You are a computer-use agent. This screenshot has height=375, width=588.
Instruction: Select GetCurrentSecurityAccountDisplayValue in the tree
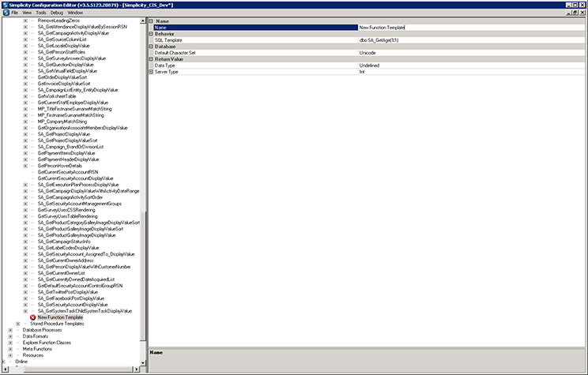pyautogui.click(x=75, y=178)
